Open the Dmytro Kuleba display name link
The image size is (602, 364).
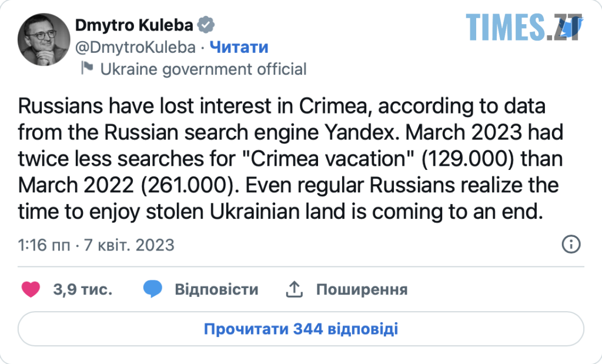tap(135, 25)
